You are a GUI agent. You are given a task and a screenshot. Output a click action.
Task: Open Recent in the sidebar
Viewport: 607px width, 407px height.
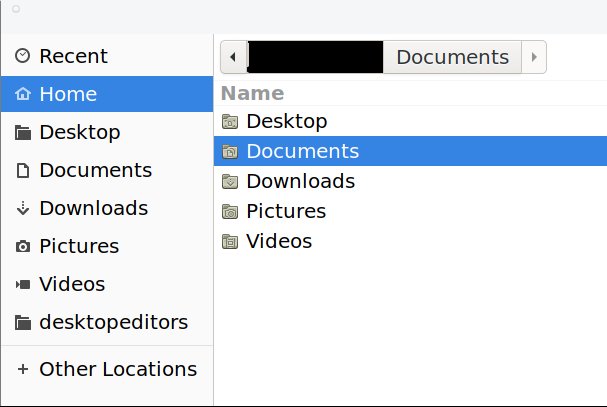[107, 56]
